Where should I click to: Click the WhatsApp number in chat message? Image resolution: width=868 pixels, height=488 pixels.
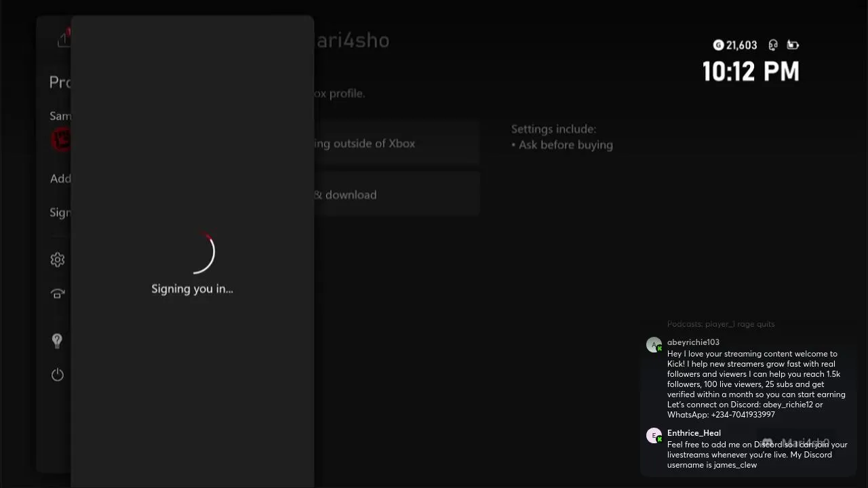[x=743, y=415]
